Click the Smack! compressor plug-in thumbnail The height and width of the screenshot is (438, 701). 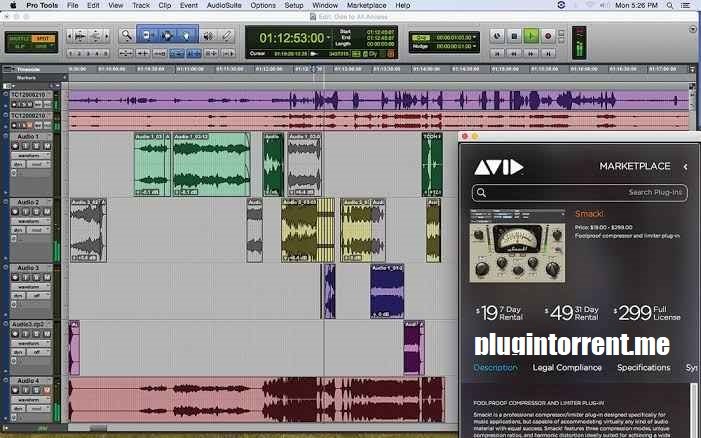[517, 246]
